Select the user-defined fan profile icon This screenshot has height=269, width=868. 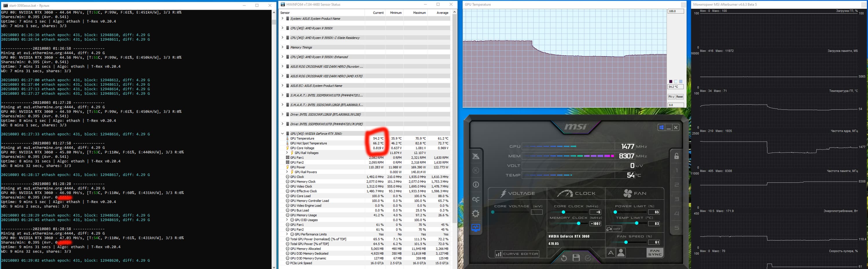tap(621, 253)
